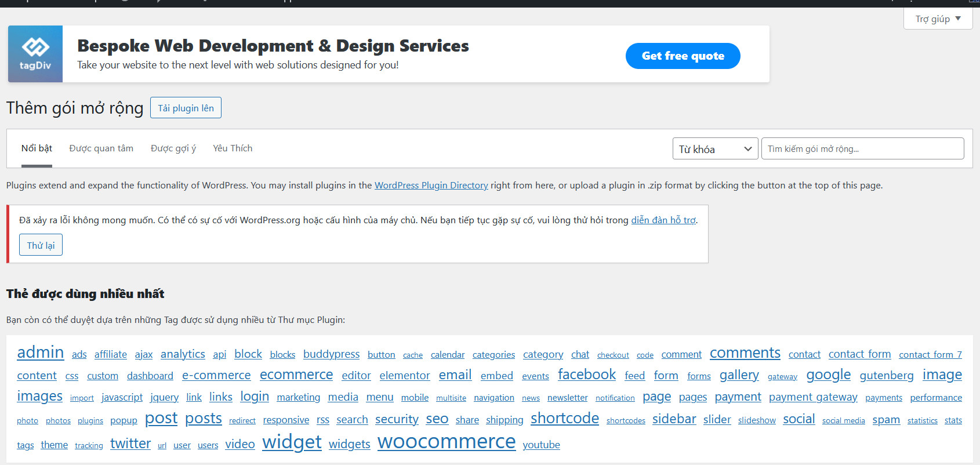Browse plugins tagged admin

tap(41, 352)
